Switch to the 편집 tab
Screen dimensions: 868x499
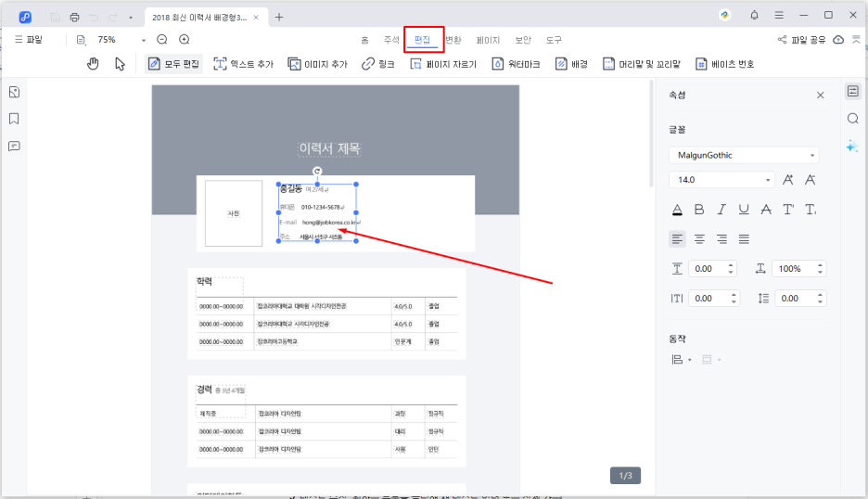click(422, 40)
